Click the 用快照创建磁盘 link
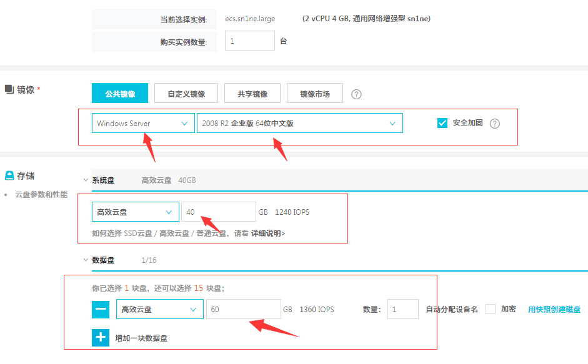 click(554, 309)
